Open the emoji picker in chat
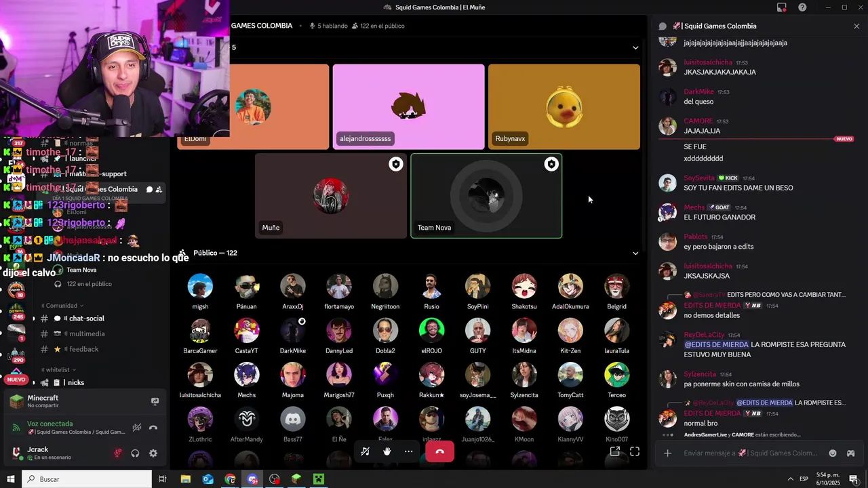 click(x=833, y=453)
